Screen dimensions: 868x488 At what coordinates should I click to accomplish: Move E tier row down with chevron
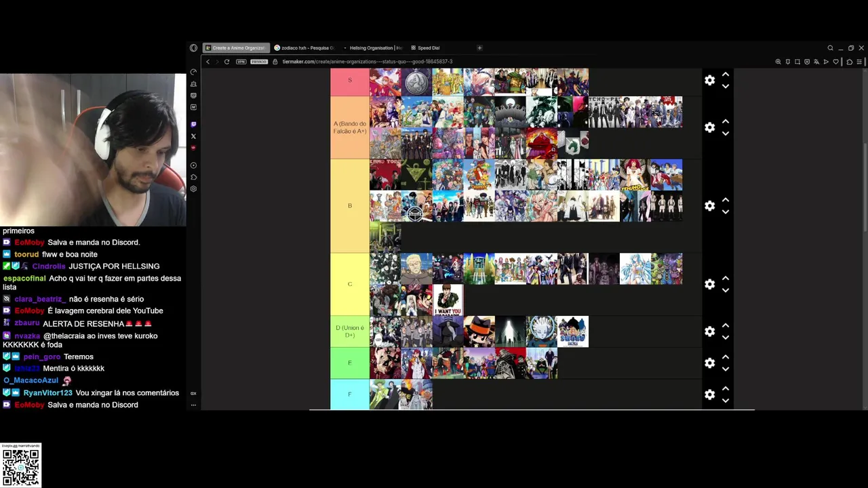(725, 369)
